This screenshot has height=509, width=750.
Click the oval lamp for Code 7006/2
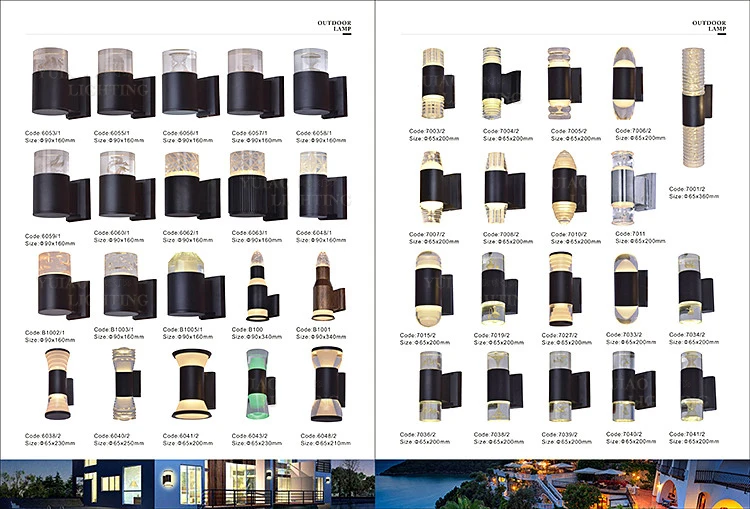(628, 83)
